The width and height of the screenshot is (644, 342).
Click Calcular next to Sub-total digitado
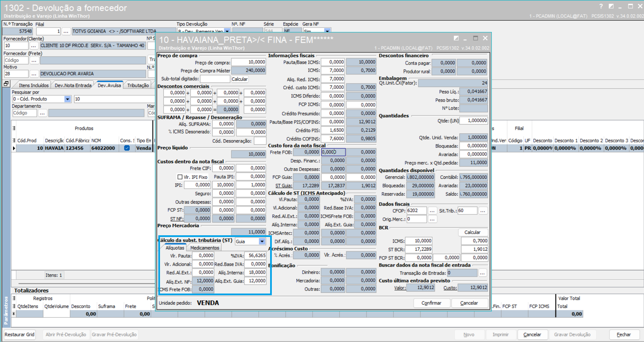(239, 79)
